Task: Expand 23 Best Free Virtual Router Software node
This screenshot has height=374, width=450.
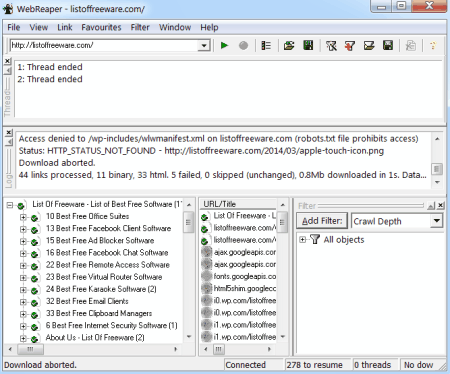Action: 23,278
